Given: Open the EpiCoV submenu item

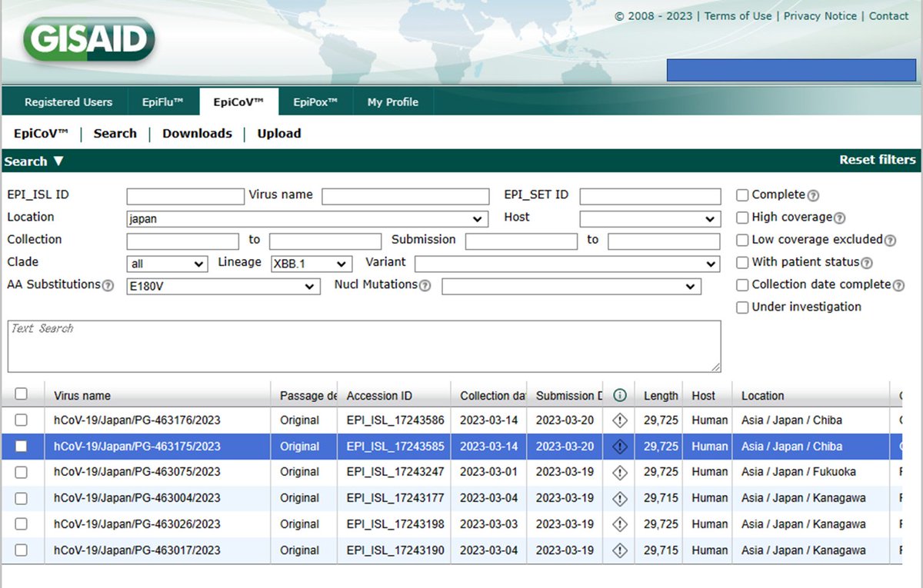Looking at the screenshot, I should coord(42,133).
